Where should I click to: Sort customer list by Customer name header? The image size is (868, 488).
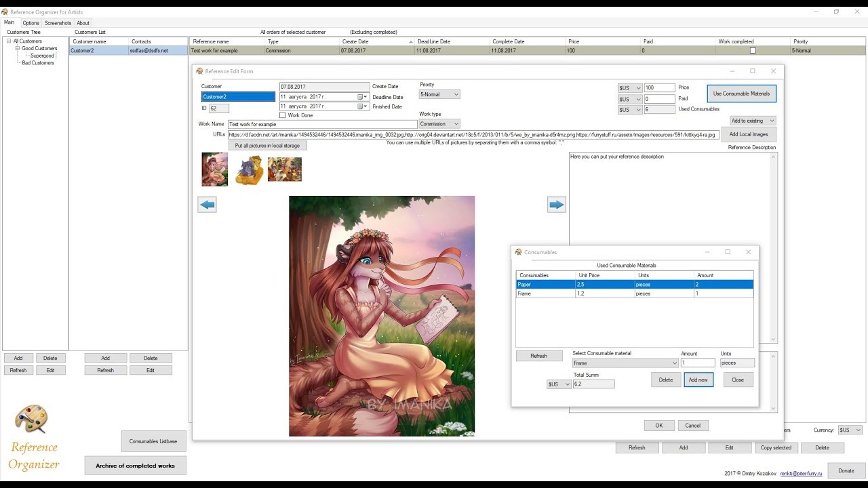tap(99, 41)
